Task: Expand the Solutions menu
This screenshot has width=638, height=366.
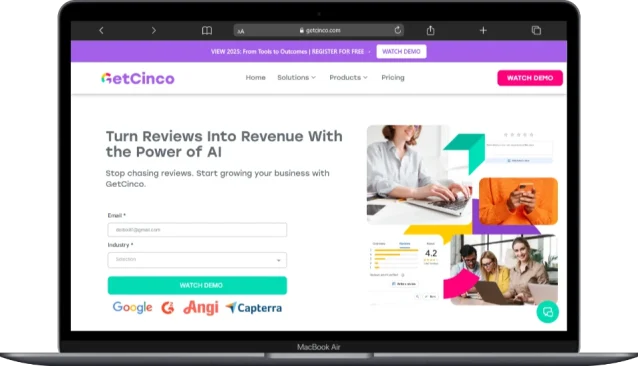Action: tap(296, 78)
